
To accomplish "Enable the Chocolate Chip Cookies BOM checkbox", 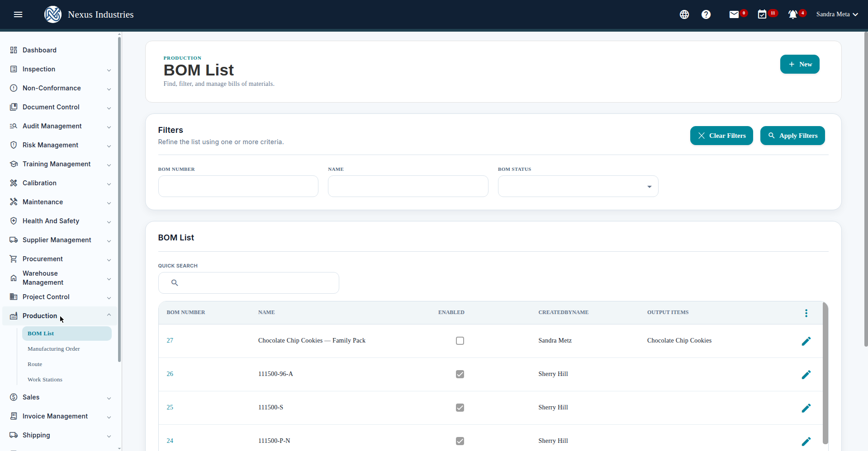I will coord(460,341).
